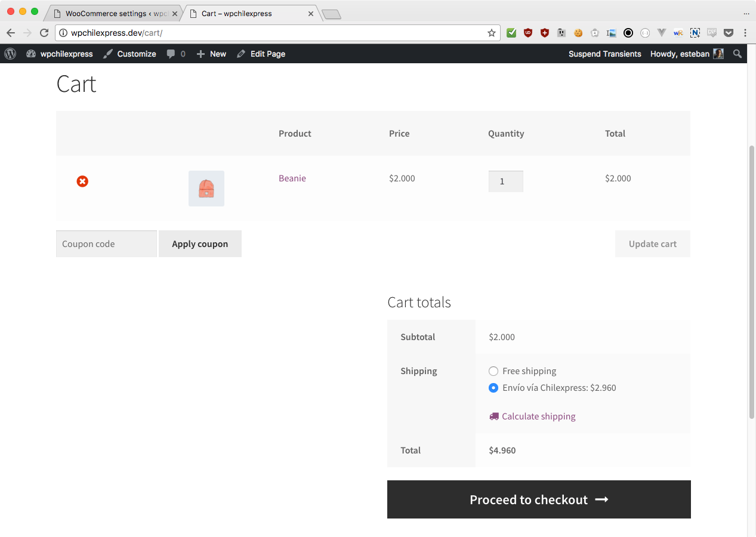Select Envío vía Chilexpress shipping option
756x537 pixels.
pyautogui.click(x=493, y=388)
